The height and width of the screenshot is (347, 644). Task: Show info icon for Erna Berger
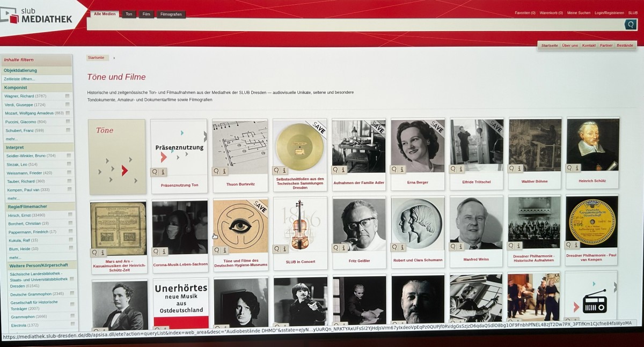(402, 169)
